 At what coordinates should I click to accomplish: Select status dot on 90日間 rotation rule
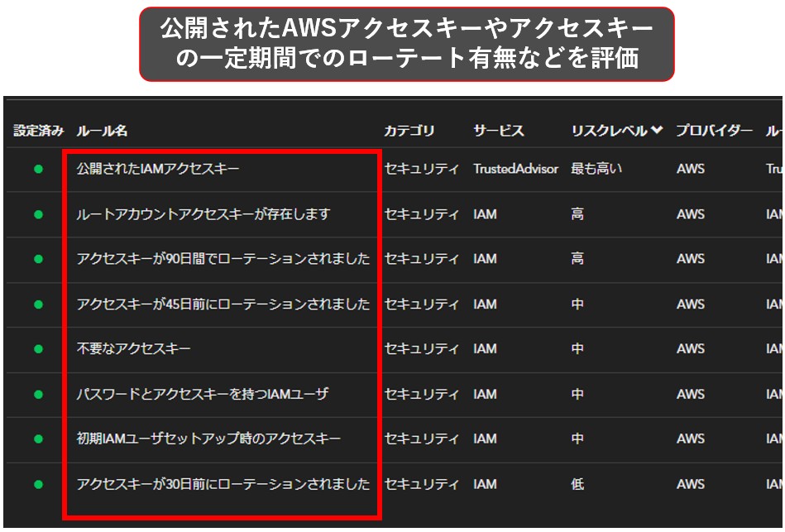click(38, 259)
